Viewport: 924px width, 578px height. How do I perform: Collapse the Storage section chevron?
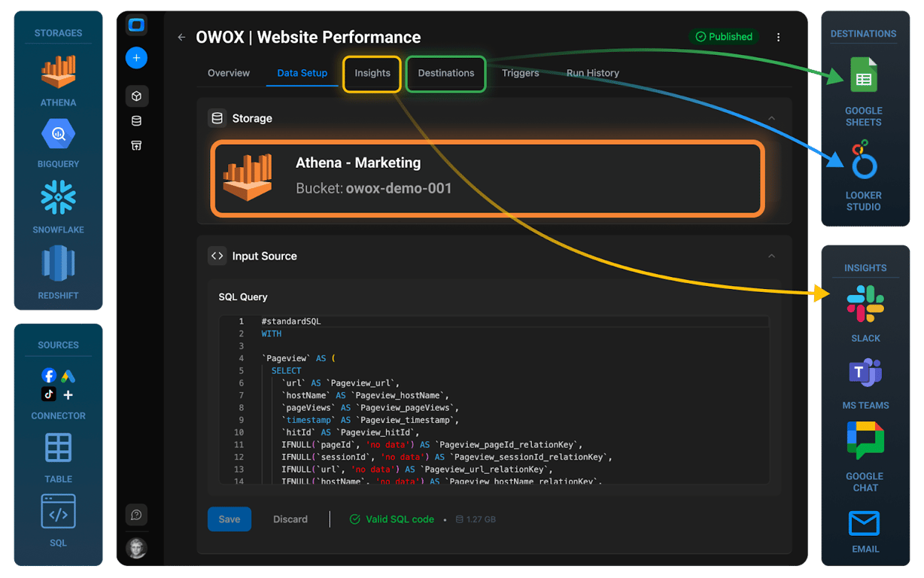[771, 118]
